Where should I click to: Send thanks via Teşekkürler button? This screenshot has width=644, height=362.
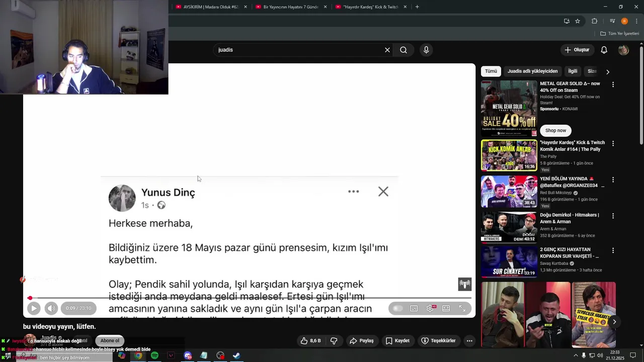438,341
